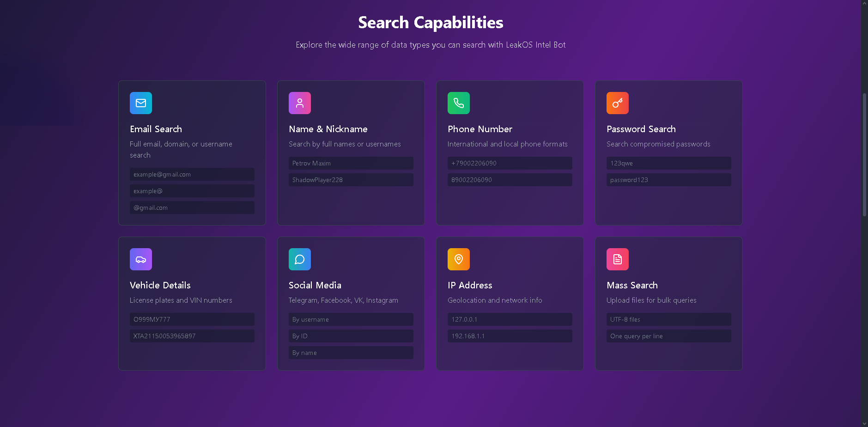Viewport: 868px width, 427px height.
Task: Click the +79002206090 phone example
Action: [510, 163]
